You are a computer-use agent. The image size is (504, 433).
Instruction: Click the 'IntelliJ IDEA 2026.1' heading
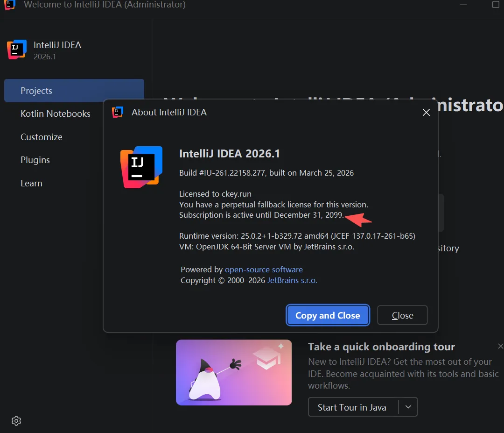[x=229, y=154]
